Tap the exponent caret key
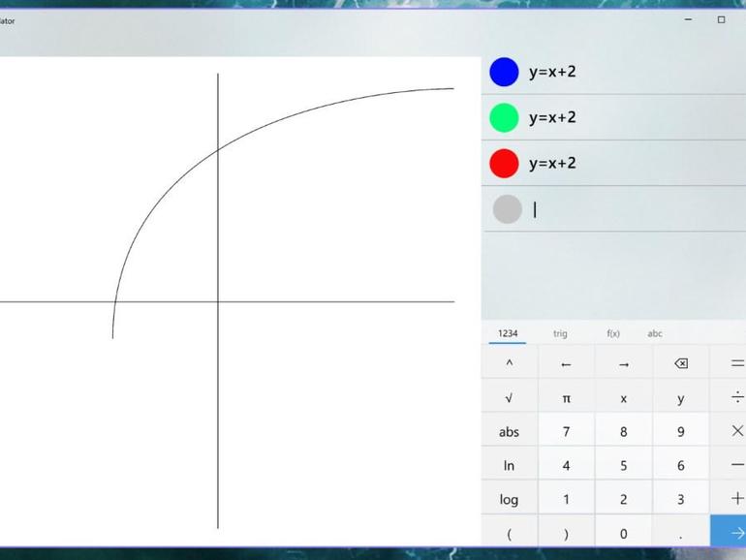Image resolution: width=746 pixels, height=560 pixels. tap(509, 363)
